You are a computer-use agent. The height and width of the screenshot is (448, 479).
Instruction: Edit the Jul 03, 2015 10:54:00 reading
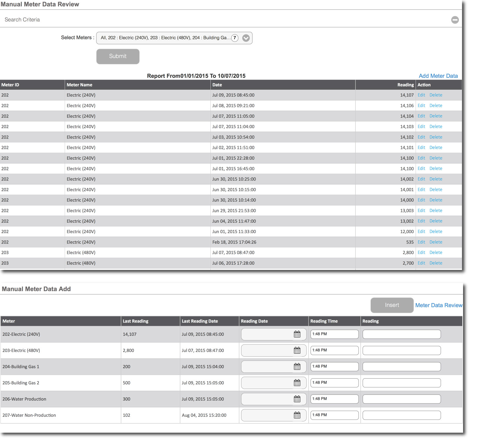click(421, 137)
